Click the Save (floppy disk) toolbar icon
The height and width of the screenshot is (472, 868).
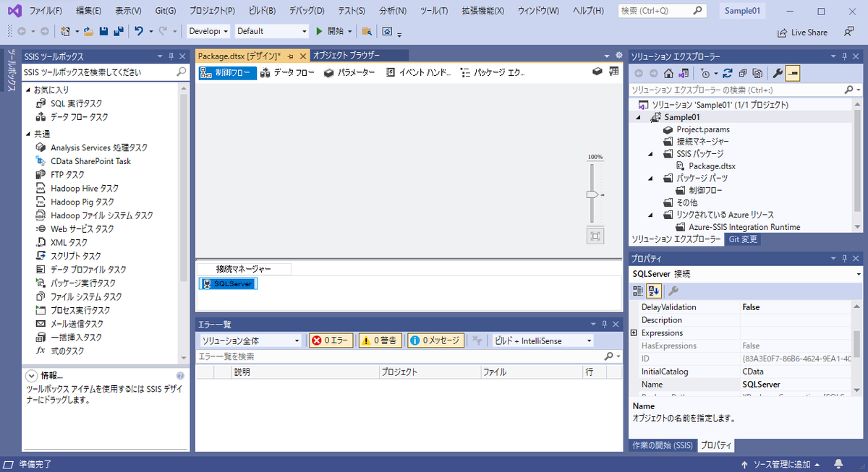103,31
